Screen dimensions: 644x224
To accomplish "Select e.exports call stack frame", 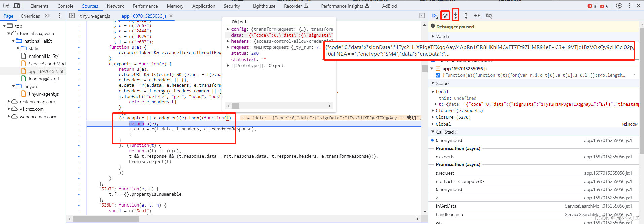I will [534, 157].
